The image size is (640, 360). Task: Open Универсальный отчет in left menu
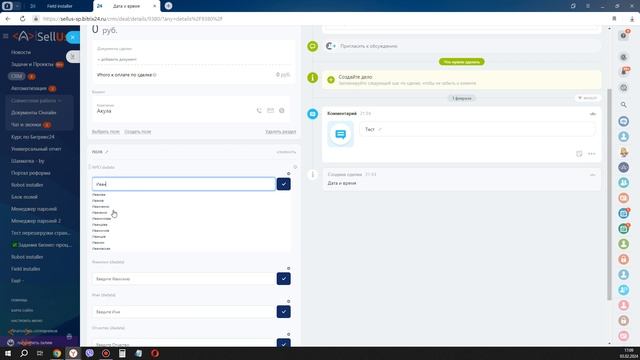click(36, 149)
